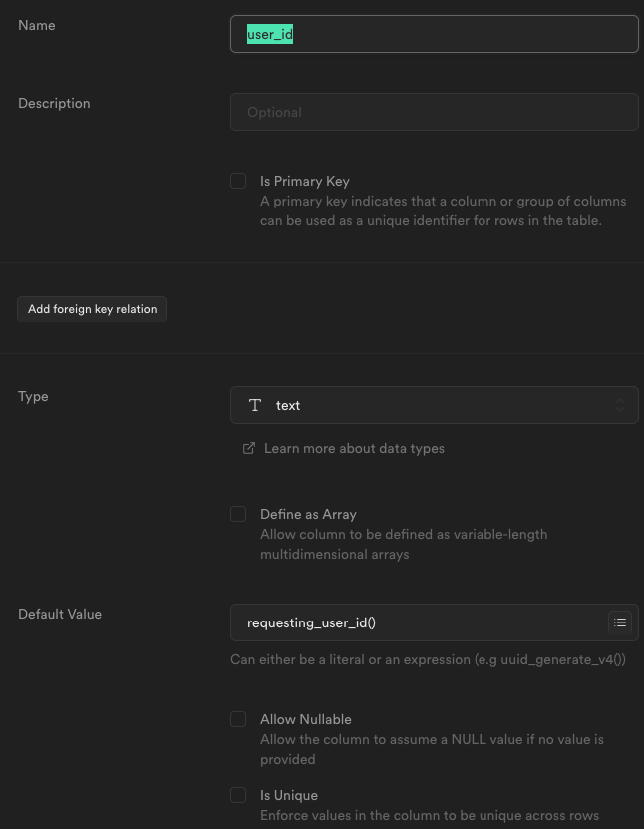The width and height of the screenshot is (644, 829).
Task: Focus the optional Description input field
Action: point(434,112)
